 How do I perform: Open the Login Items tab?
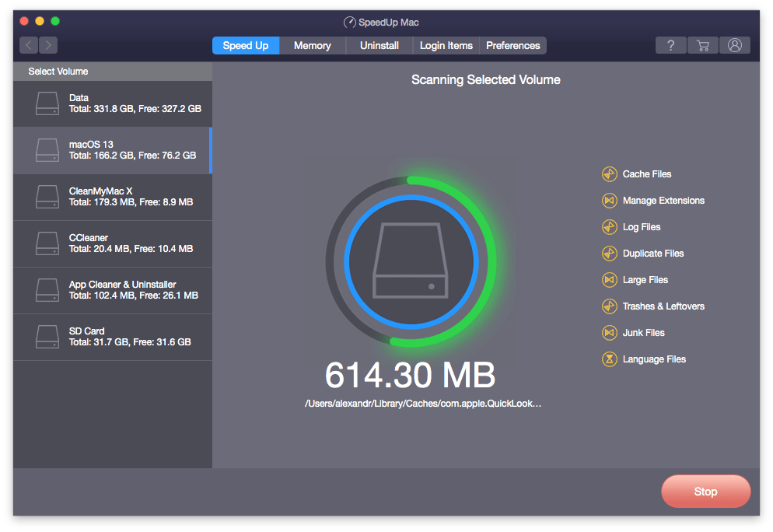[x=446, y=45]
